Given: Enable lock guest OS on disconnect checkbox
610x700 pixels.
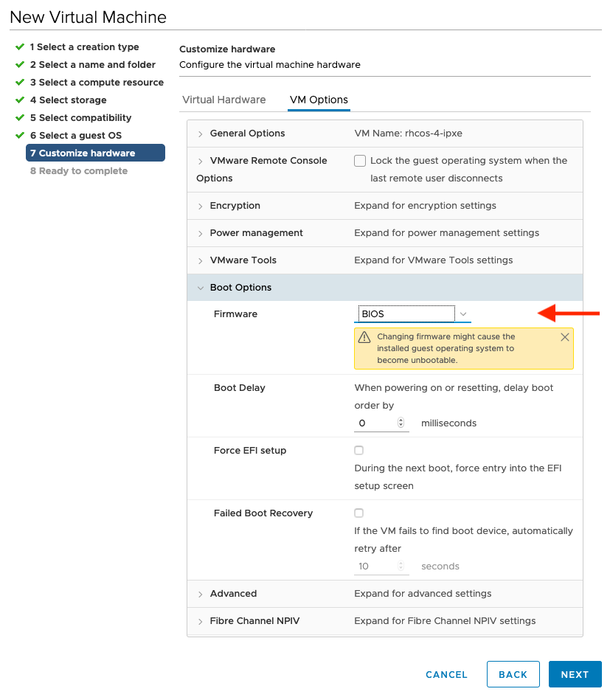Looking at the screenshot, I should 360,161.
